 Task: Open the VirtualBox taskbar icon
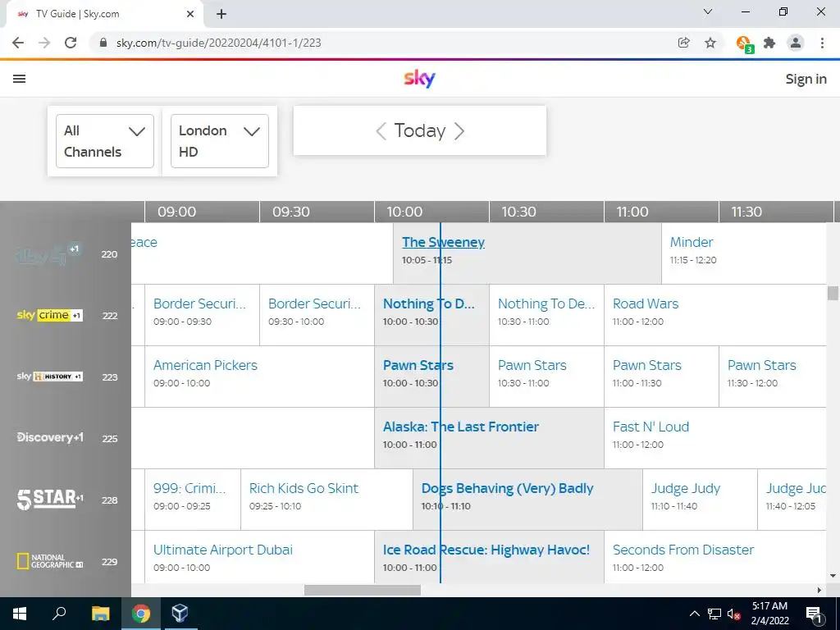point(180,614)
